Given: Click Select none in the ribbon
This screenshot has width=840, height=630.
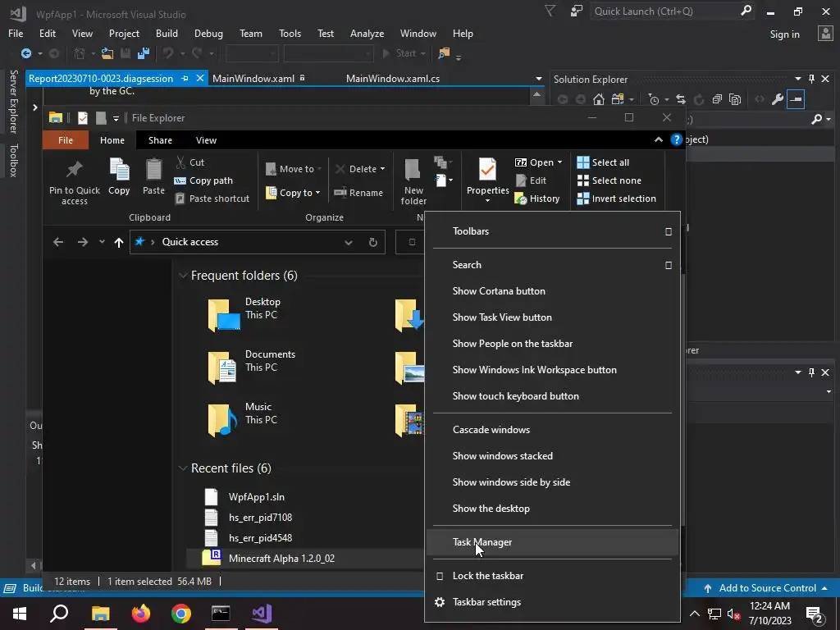Looking at the screenshot, I should point(609,180).
